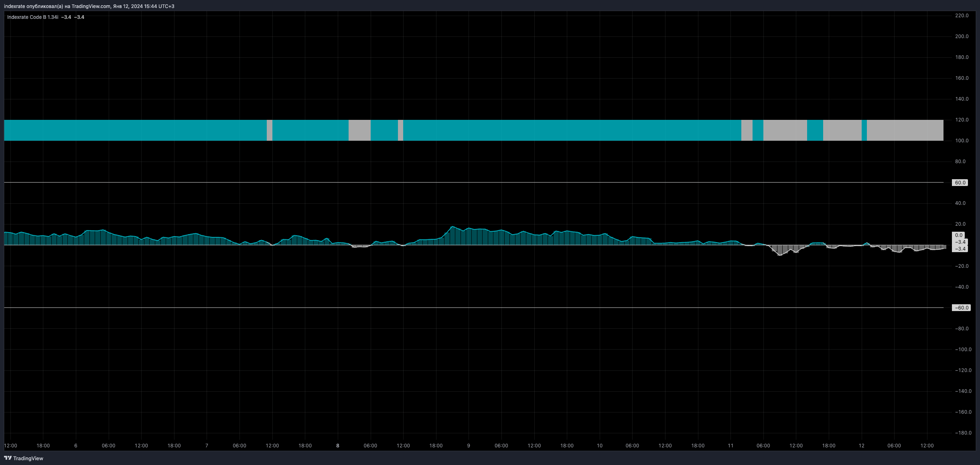Click the 200.0 price scale label
The width and height of the screenshot is (980, 465).
(962, 36)
